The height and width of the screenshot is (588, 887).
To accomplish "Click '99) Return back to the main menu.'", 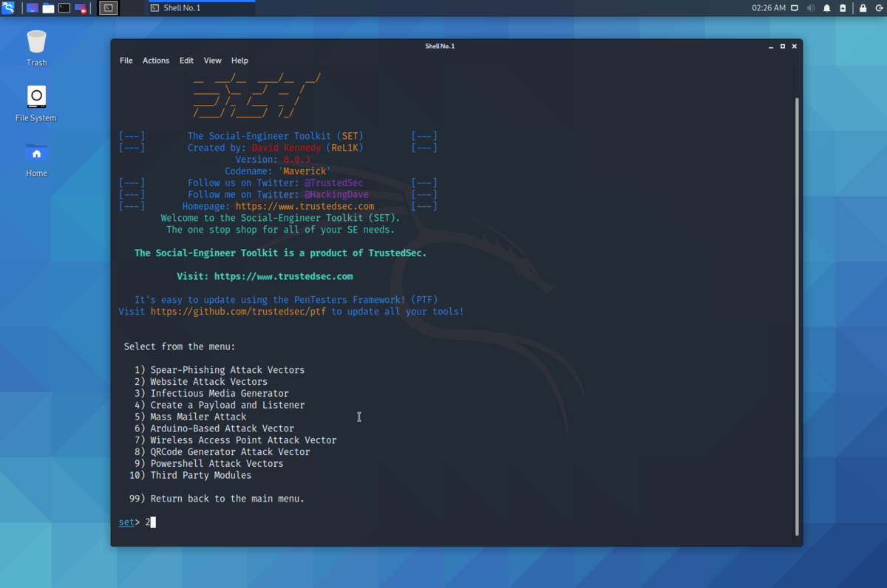I will point(217,499).
